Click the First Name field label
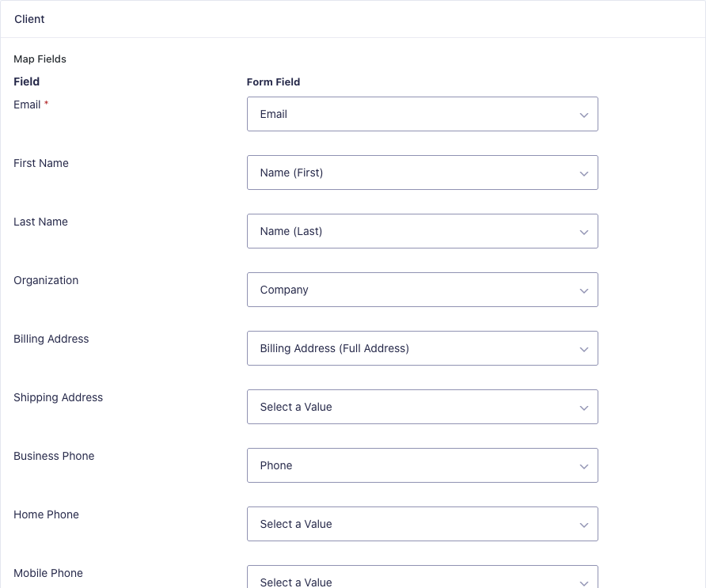The height and width of the screenshot is (588, 706). click(41, 163)
